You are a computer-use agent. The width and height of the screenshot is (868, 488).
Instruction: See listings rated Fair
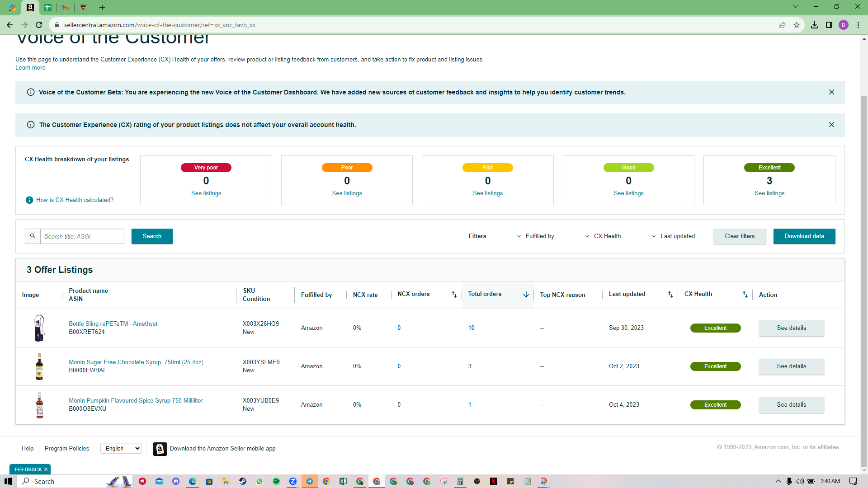click(x=488, y=193)
